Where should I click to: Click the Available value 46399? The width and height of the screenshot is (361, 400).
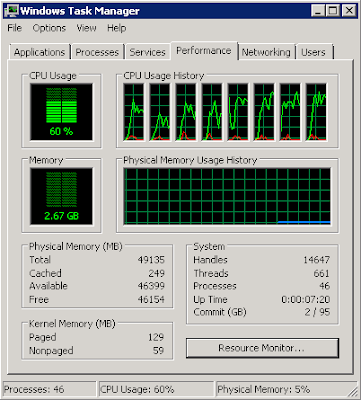point(151,286)
